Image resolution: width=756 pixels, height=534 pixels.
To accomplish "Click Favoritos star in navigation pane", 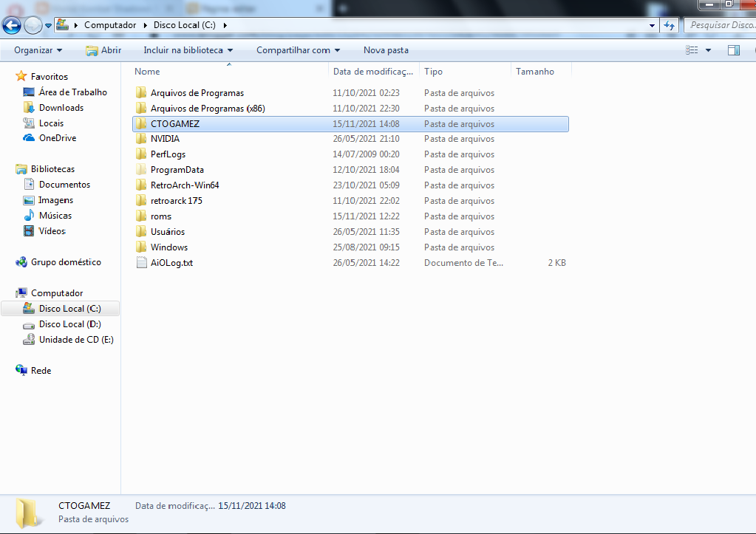I will click(21, 76).
